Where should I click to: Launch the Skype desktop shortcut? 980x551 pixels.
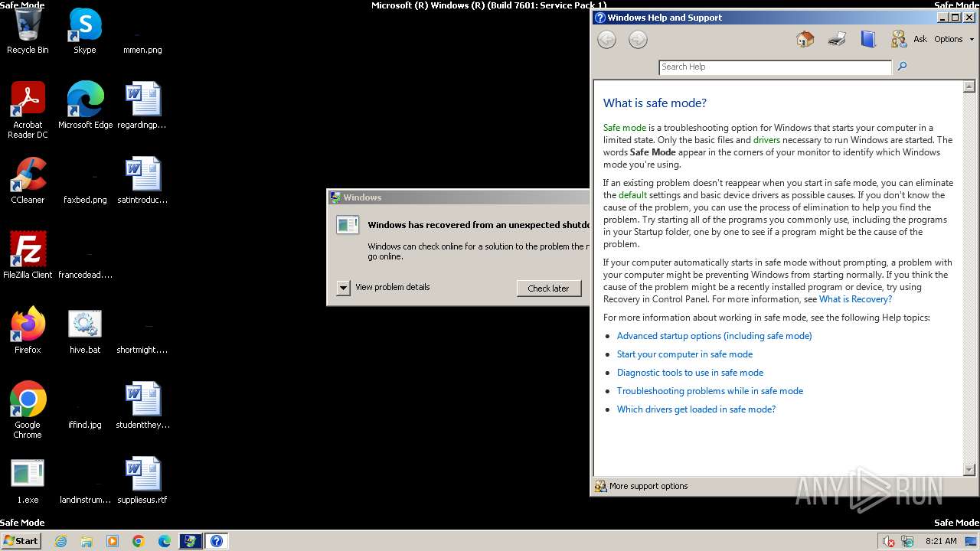(85, 31)
